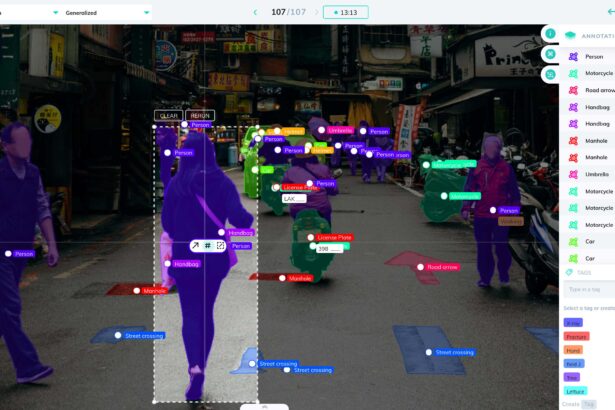Click the Street crossing label at right side
Viewport: 615px width, 410px height.
tap(455, 352)
